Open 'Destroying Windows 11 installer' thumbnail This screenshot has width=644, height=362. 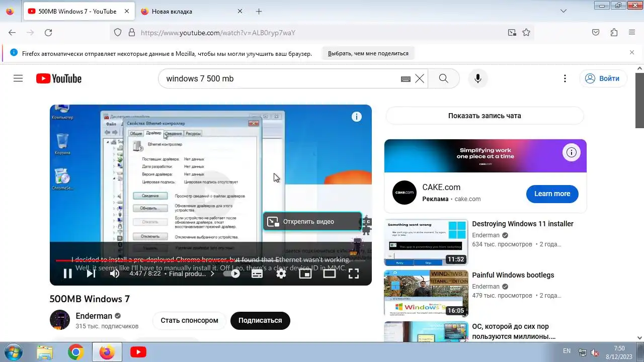(x=426, y=242)
